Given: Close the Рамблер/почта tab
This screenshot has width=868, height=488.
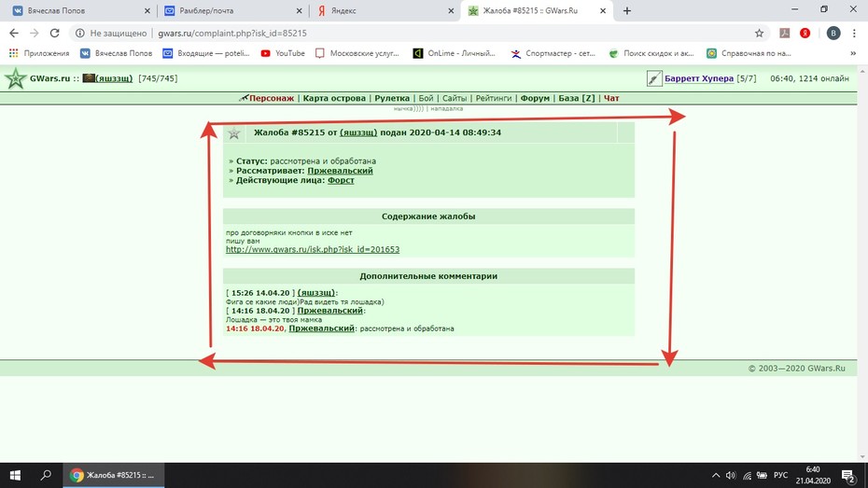Looking at the screenshot, I should pyautogui.click(x=299, y=10).
